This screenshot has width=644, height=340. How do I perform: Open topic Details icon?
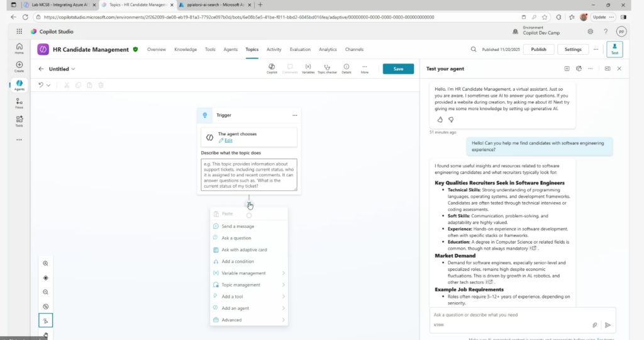(347, 69)
